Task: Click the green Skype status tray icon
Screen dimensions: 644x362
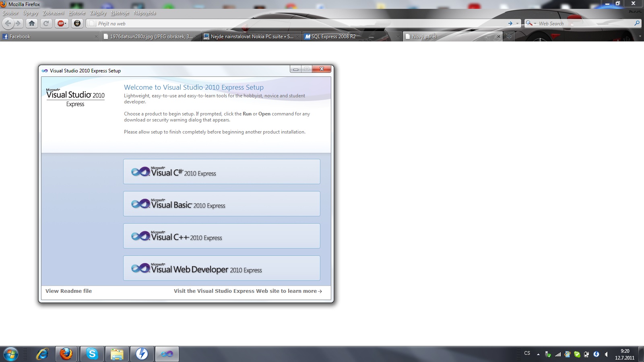Action: [577, 354]
